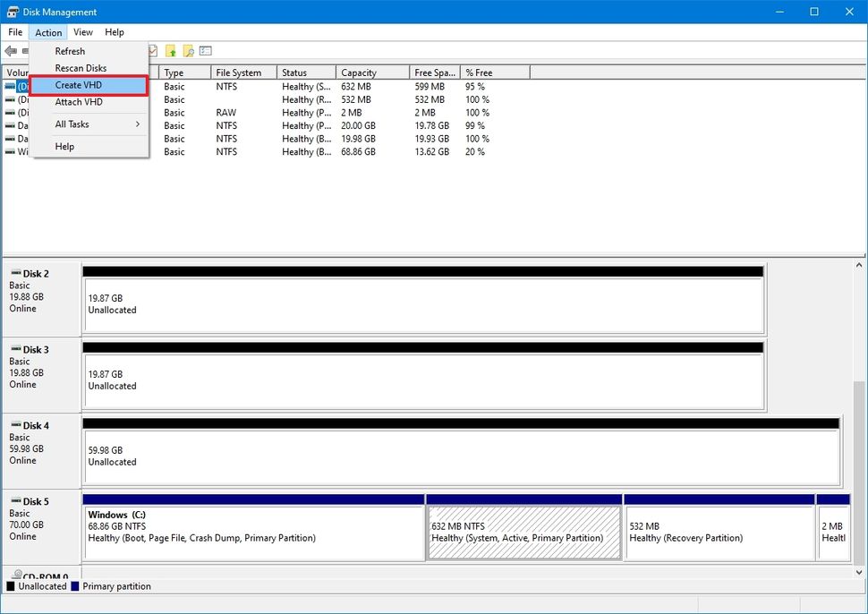Select the volume icon in the 20.00 GB row
This screenshot has height=614, width=868.
click(x=10, y=125)
